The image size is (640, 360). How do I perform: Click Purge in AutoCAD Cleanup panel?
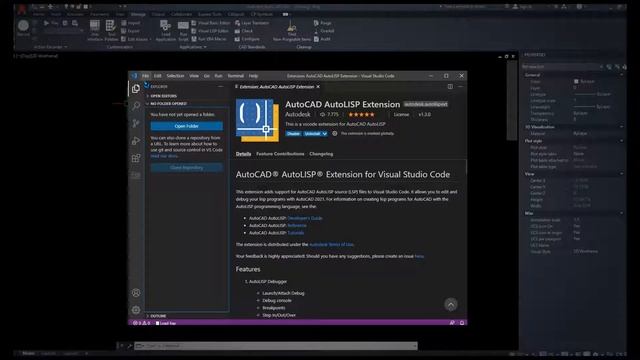pos(322,23)
